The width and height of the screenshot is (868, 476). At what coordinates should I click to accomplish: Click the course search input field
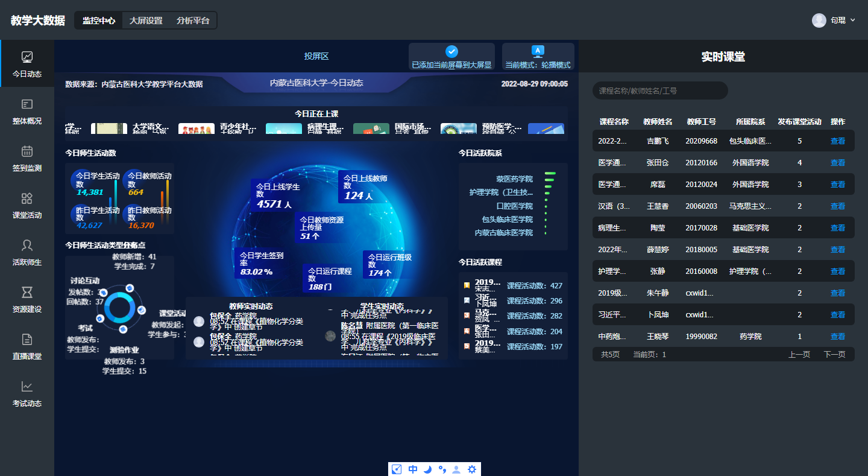pos(660,90)
